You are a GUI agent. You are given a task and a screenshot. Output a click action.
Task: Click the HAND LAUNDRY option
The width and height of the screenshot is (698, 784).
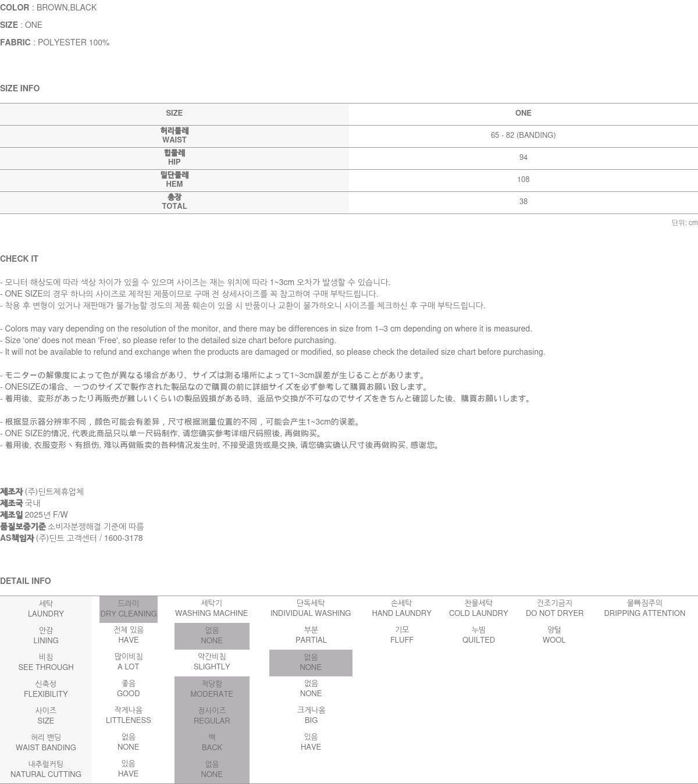[x=401, y=609]
